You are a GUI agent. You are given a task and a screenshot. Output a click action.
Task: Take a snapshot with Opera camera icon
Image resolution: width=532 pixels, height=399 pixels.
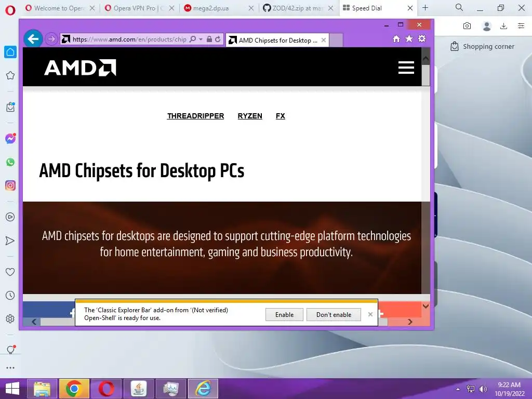pyautogui.click(x=467, y=26)
